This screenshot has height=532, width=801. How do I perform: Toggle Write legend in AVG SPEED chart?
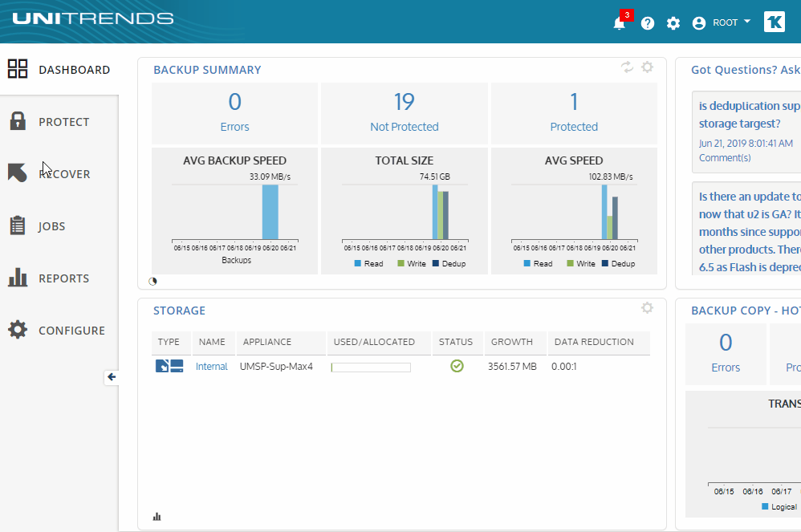click(x=581, y=263)
